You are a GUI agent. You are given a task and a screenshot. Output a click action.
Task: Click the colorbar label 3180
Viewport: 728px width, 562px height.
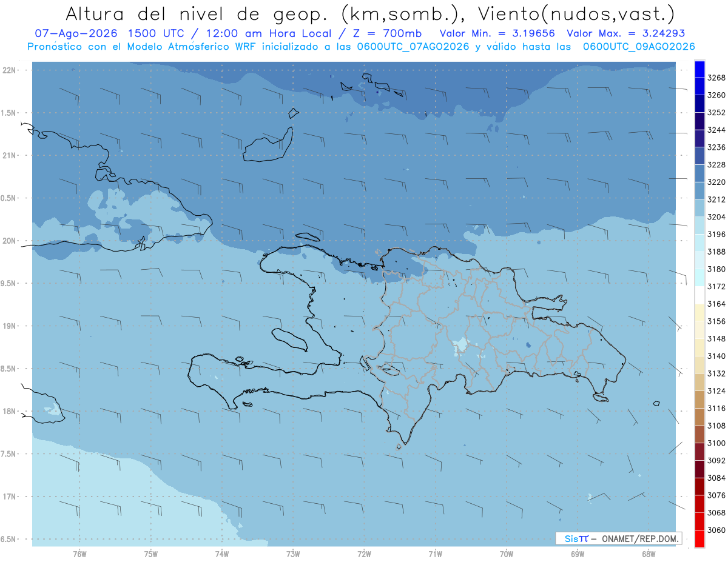pyautogui.click(x=716, y=269)
